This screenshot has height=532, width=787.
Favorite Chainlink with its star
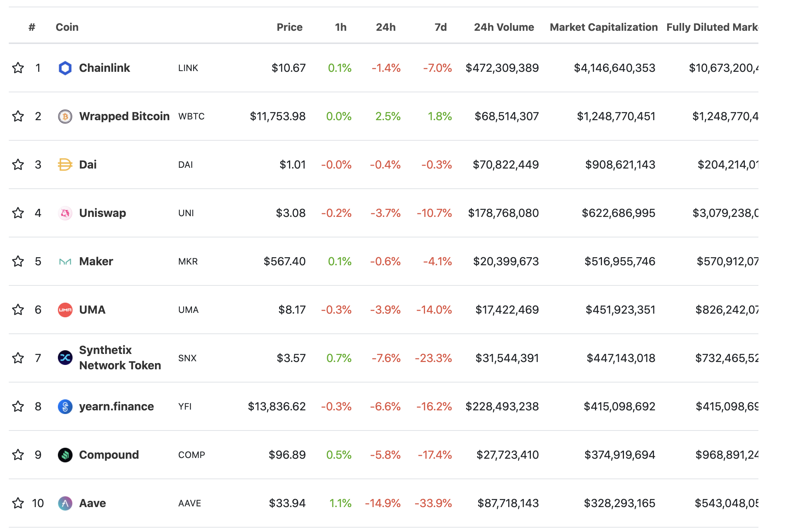click(18, 68)
